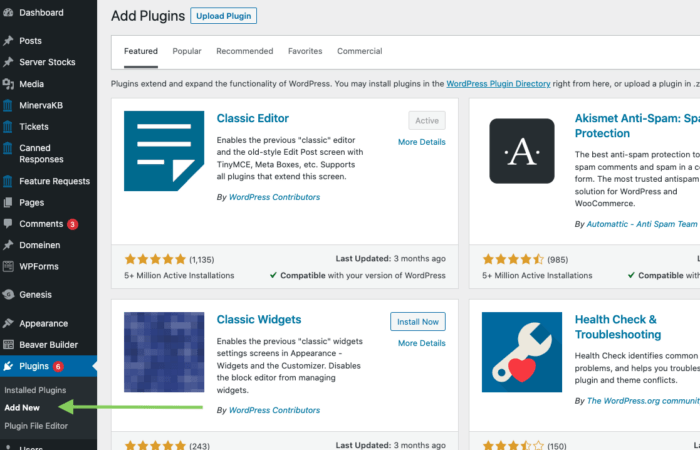Open Installed Plugins submenu item
700x450 pixels.
[35, 390]
